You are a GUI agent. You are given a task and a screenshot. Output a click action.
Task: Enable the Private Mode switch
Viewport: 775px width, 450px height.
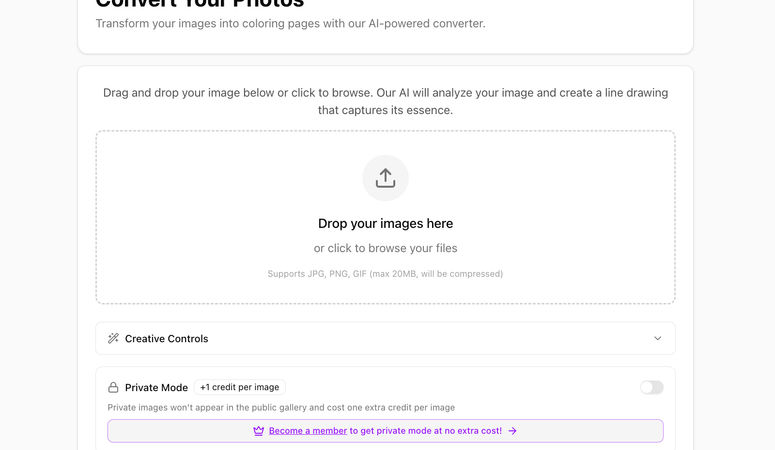coord(651,387)
